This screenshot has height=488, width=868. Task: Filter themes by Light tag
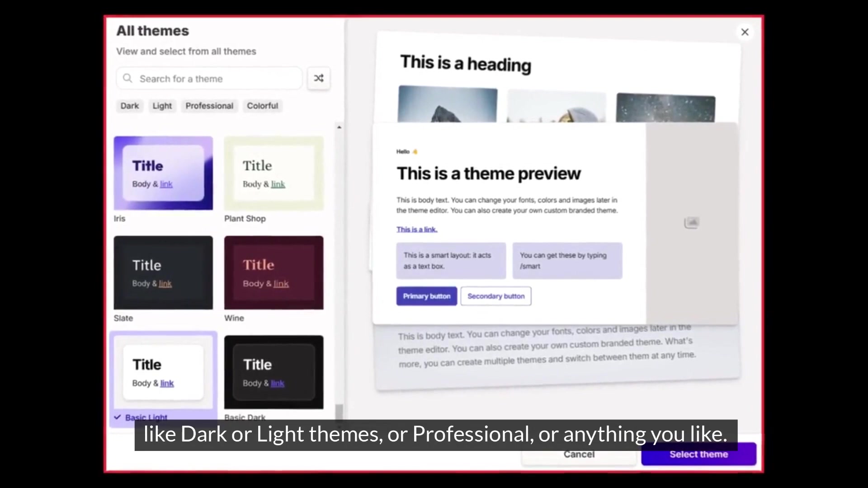[162, 106]
